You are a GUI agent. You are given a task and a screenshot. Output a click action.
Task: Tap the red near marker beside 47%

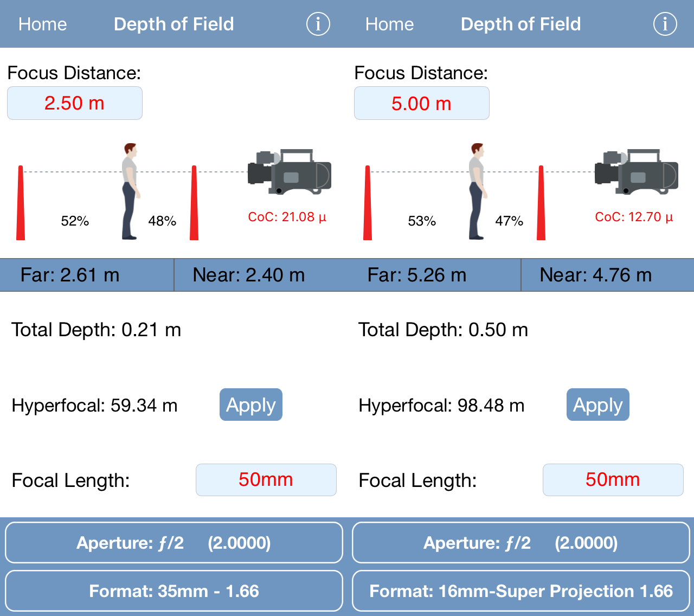coord(541,203)
